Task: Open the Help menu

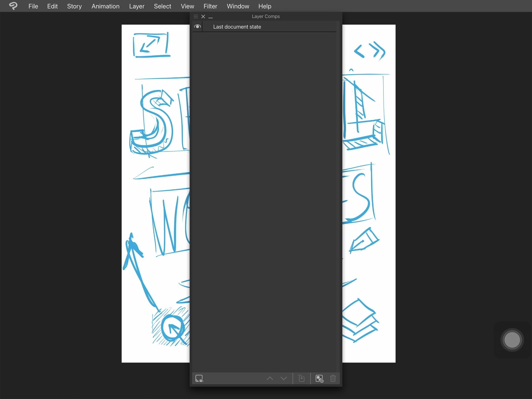Action: 265,6
